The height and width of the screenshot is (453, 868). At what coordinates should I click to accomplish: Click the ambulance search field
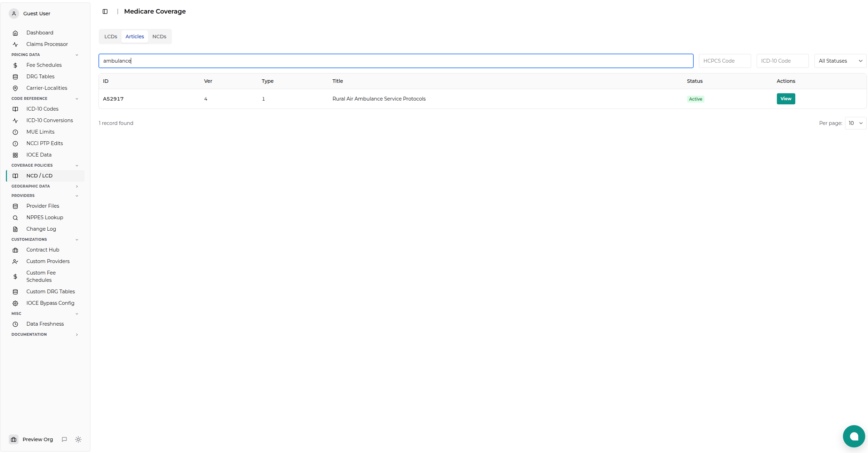pos(396,61)
